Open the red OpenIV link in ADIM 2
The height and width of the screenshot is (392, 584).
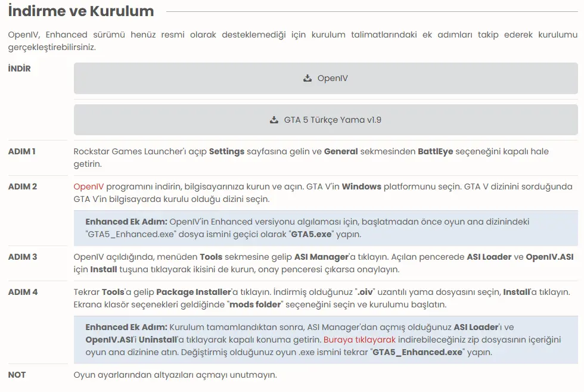[89, 186]
